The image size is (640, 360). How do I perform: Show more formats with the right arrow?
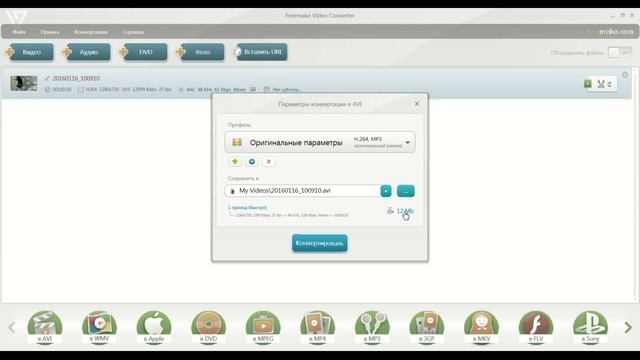click(x=628, y=327)
